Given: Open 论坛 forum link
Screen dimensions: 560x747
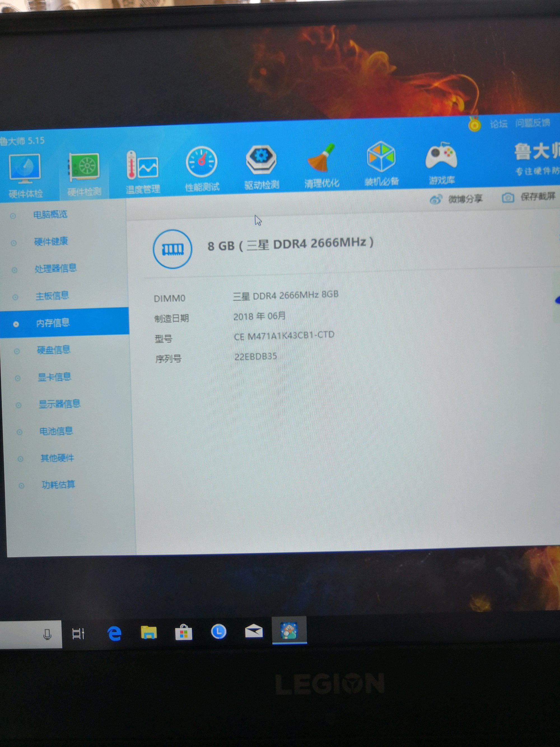Looking at the screenshot, I should pyautogui.click(x=499, y=124).
